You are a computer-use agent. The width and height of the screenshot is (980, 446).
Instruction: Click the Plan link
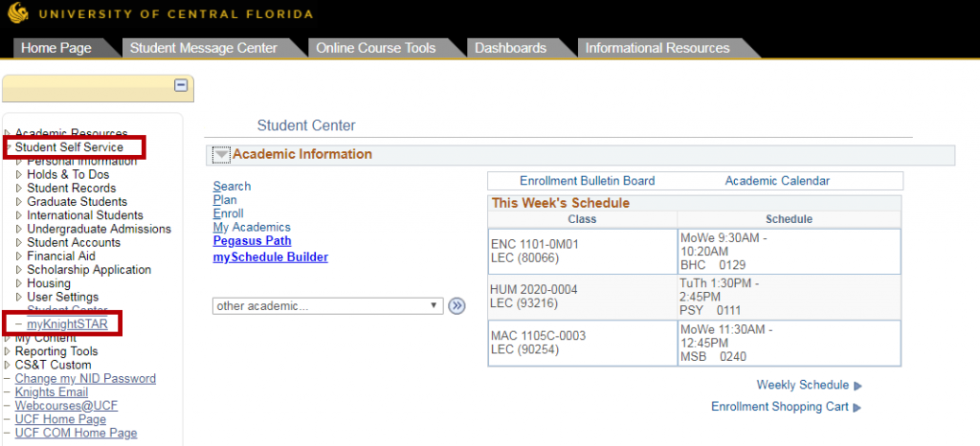pyautogui.click(x=225, y=200)
